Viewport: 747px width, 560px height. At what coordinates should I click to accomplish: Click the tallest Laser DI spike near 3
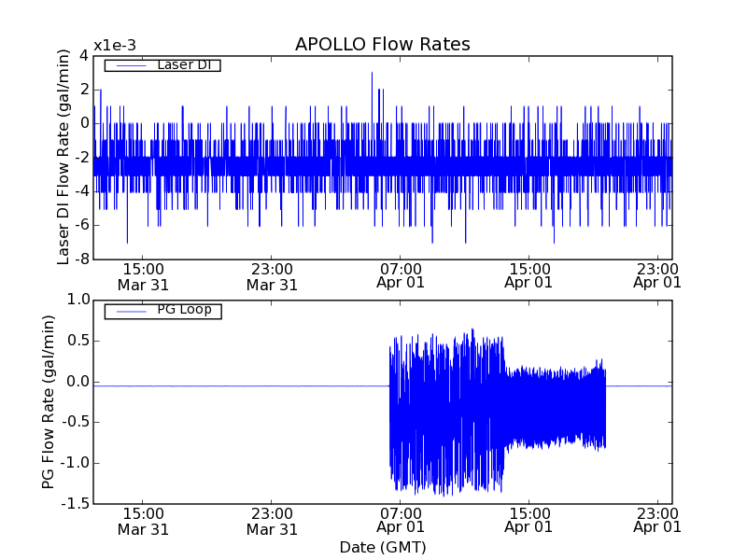pos(372,75)
